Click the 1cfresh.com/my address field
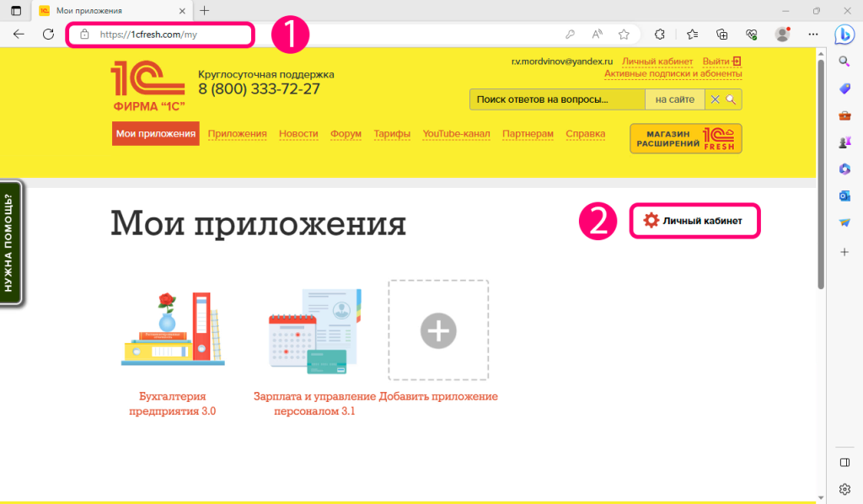 coord(160,34)
